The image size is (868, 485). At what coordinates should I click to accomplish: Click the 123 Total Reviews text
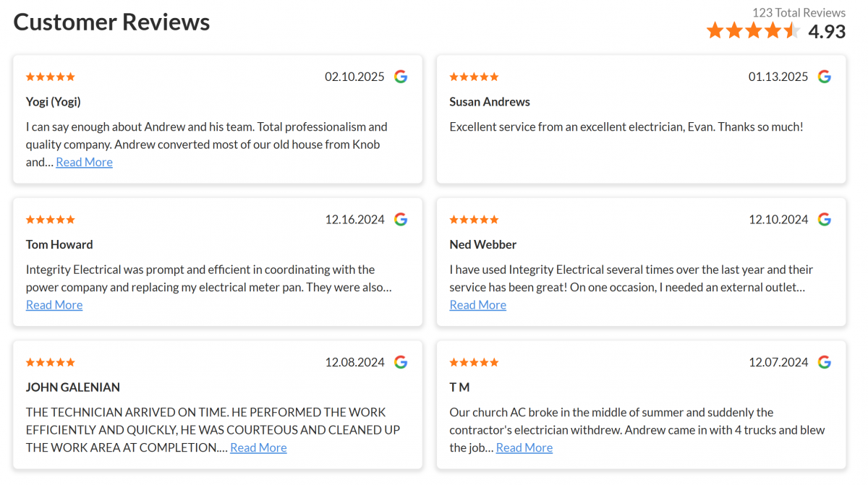799,12
